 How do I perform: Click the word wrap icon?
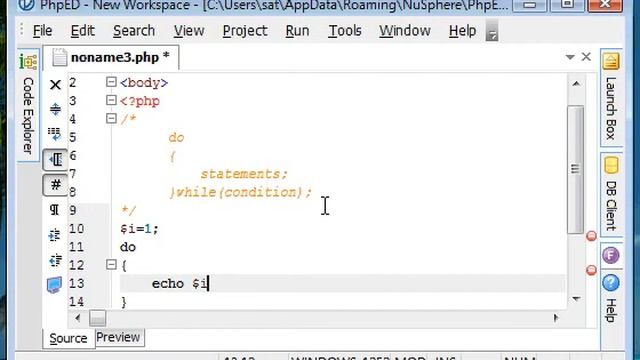pos(54,134)
